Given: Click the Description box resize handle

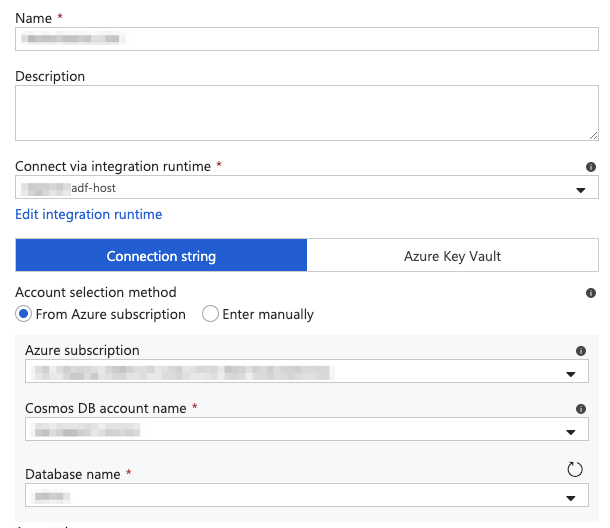Looking at the screenshot, I should (x=592, y=134).
